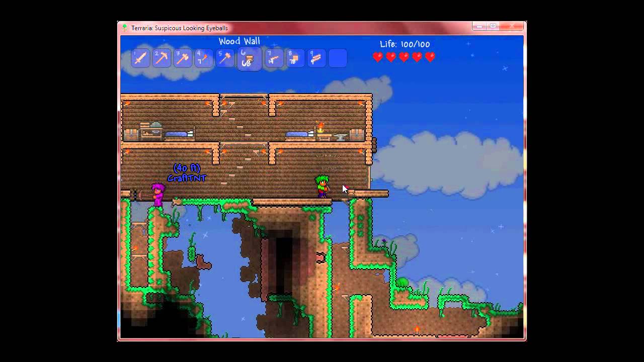Minimize the Terraria window
Image resolution: width=644 pixels, height=362 pixels.
click(479, 26)
